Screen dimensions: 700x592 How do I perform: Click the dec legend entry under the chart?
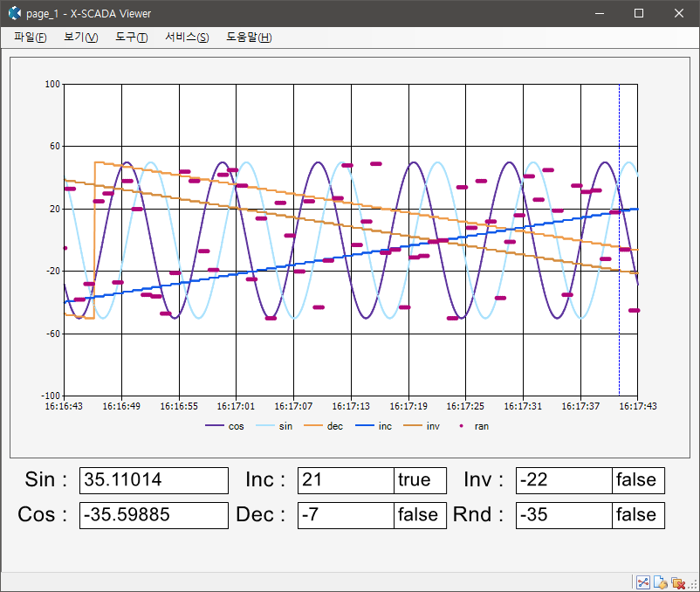(323, 426)
